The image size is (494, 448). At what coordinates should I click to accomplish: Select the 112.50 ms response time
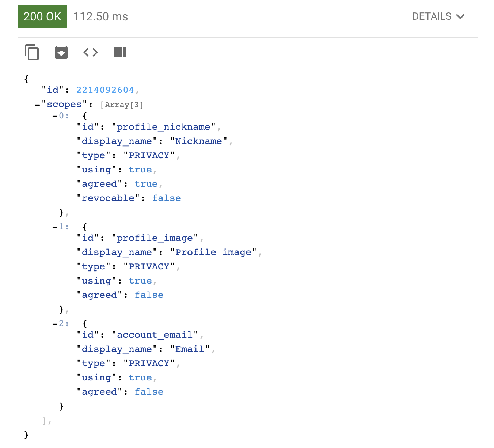(x=101, y=16)
